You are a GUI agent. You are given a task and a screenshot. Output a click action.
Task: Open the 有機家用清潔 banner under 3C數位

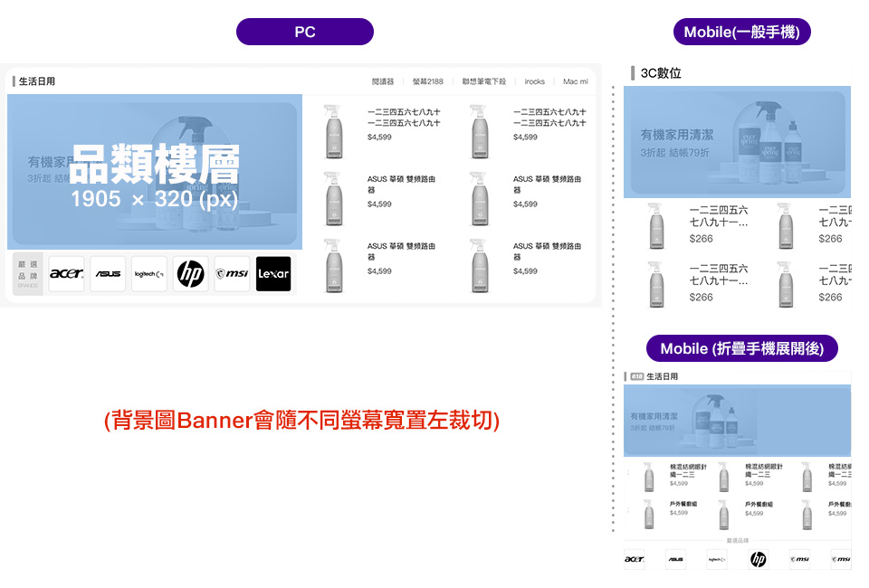(737, 141)
